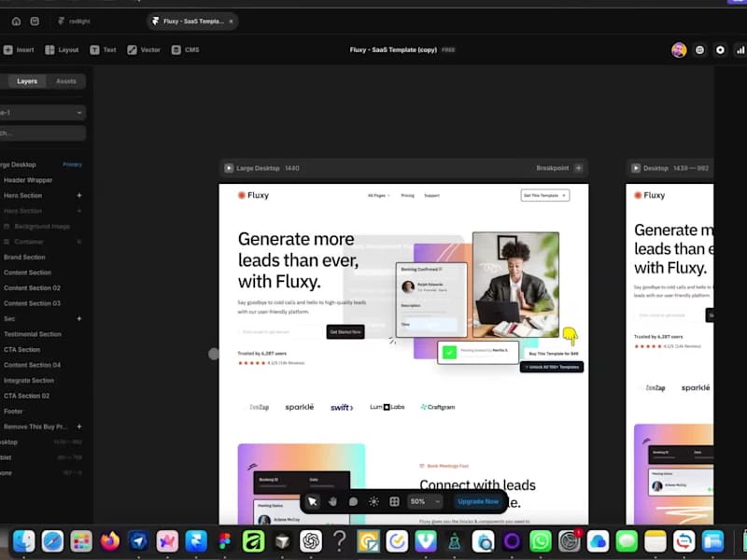747x560 pixels.
Task: Select the Testimonial Section layer
Action: coord(33,334)
